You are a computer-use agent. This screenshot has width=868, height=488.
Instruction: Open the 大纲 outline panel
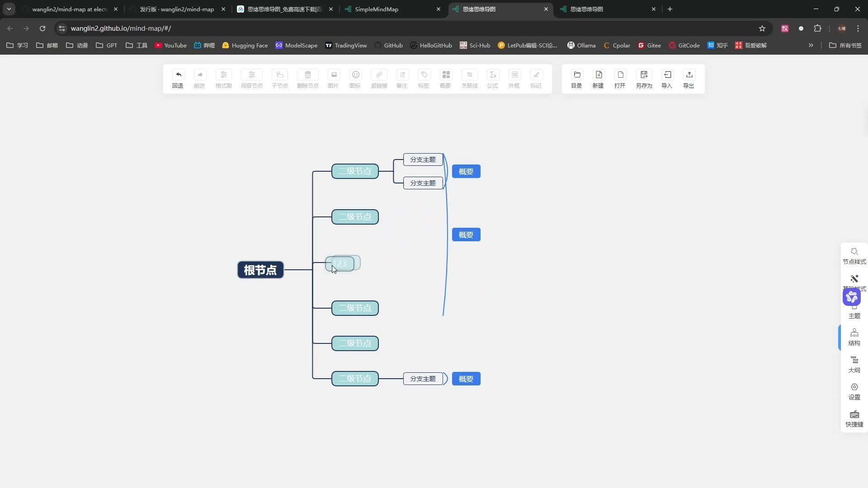pyautogui.click(x=854, y=365)
